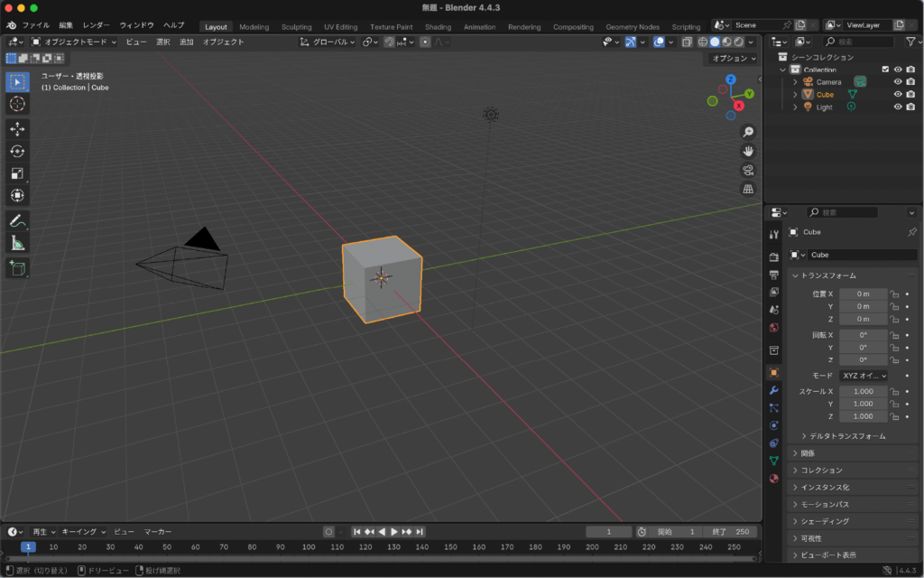Open the Object Data mesh properties tab
The width and height of the screenshot is (924, 578).
pyautogui.click(x=773, y=461)
